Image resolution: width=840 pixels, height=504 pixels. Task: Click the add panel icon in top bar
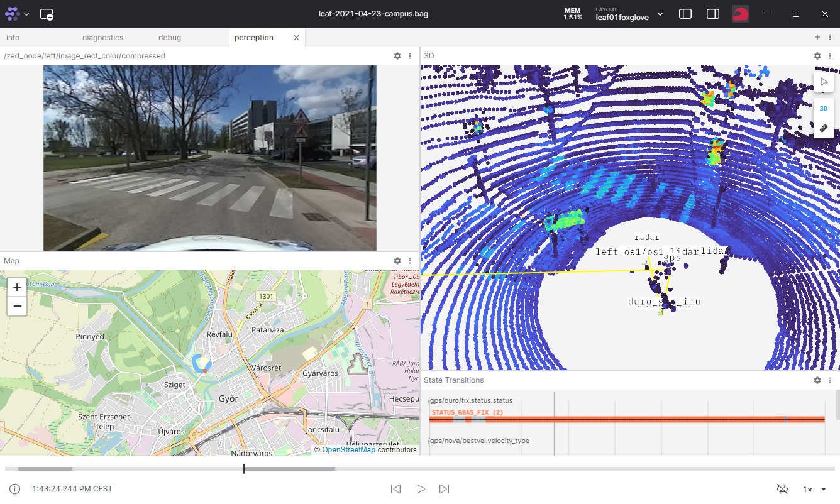(x=47, y=14)
